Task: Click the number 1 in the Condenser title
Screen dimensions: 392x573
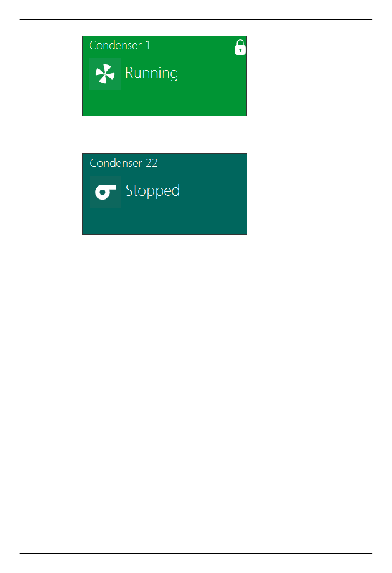Action: click(x=148, y=45)
